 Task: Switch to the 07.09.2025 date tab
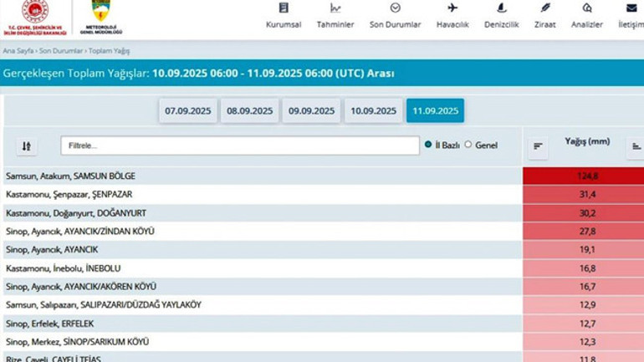click(187, 111)
